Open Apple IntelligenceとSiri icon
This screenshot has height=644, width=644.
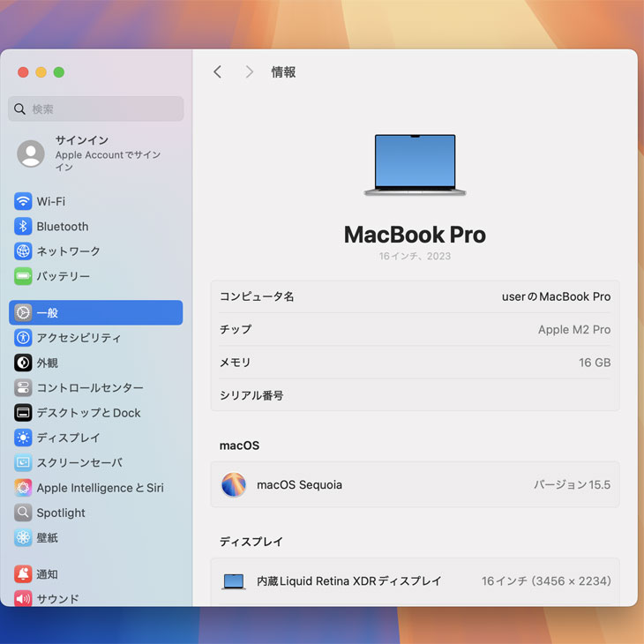click(x=23, y=488)
